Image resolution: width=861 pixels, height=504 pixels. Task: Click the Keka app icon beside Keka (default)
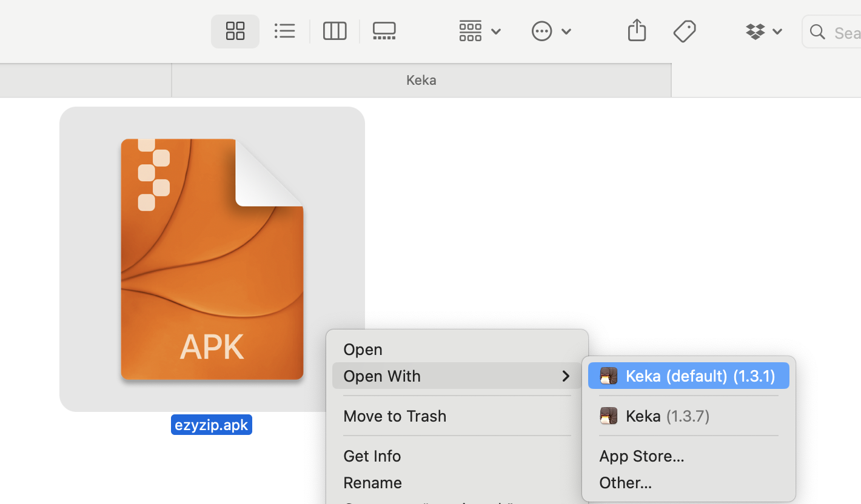608,376
